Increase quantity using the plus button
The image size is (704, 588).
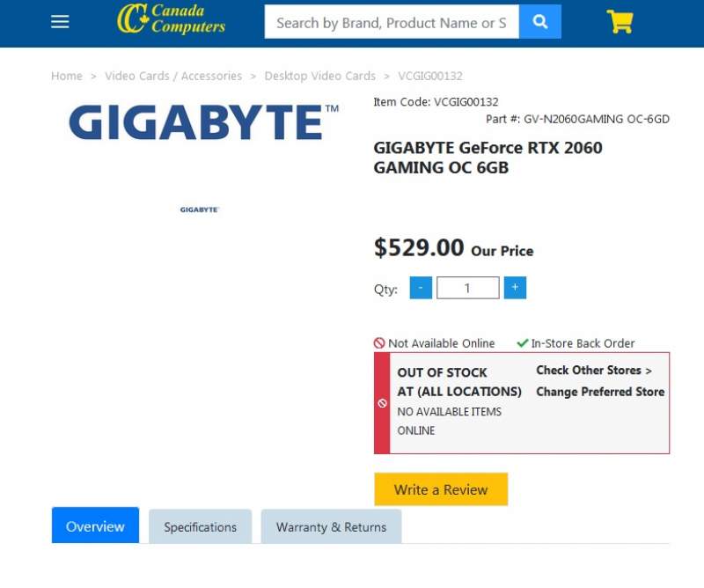[x=514, y=287]
